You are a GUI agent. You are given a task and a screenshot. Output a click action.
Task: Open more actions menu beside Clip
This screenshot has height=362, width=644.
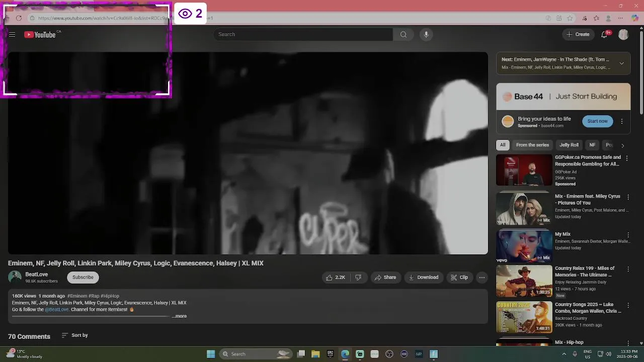(481, 278)
